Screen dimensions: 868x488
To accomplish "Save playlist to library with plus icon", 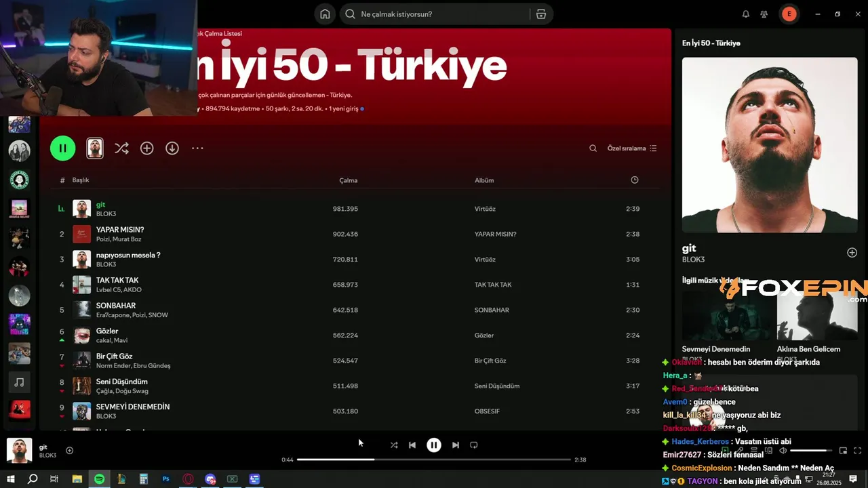I will (x=146, y=148).
